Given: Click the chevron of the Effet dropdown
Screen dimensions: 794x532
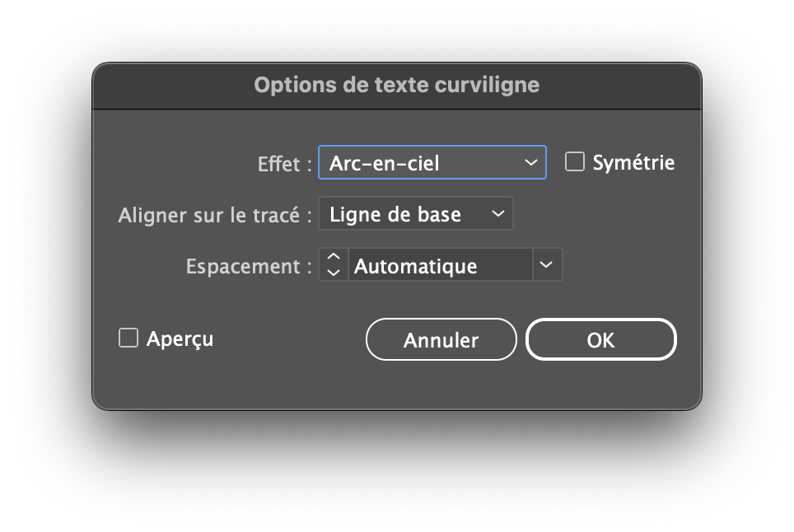Looking at the screenshot, I should pyautogui.click(x=530, y=163).
